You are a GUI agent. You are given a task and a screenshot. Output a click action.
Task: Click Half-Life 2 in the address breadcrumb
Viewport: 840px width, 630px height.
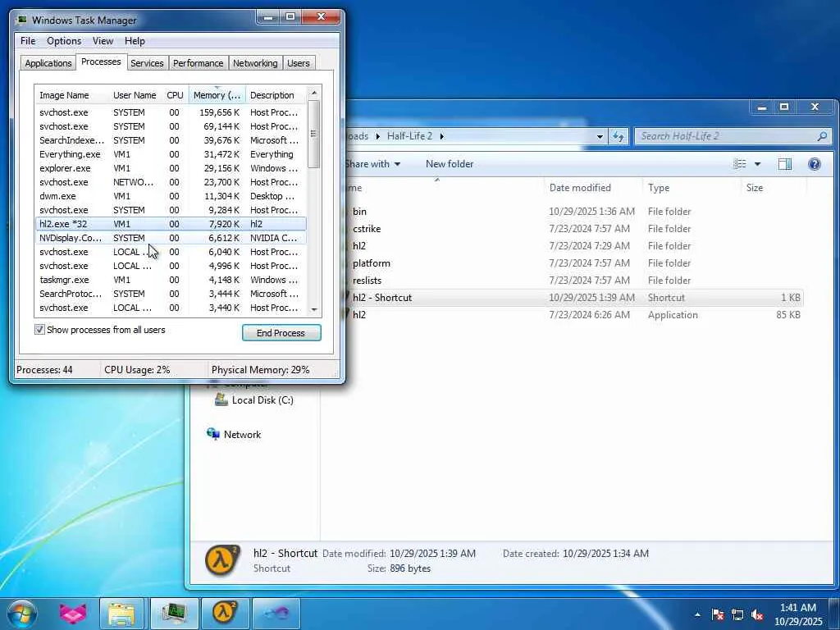pos(409,136)
